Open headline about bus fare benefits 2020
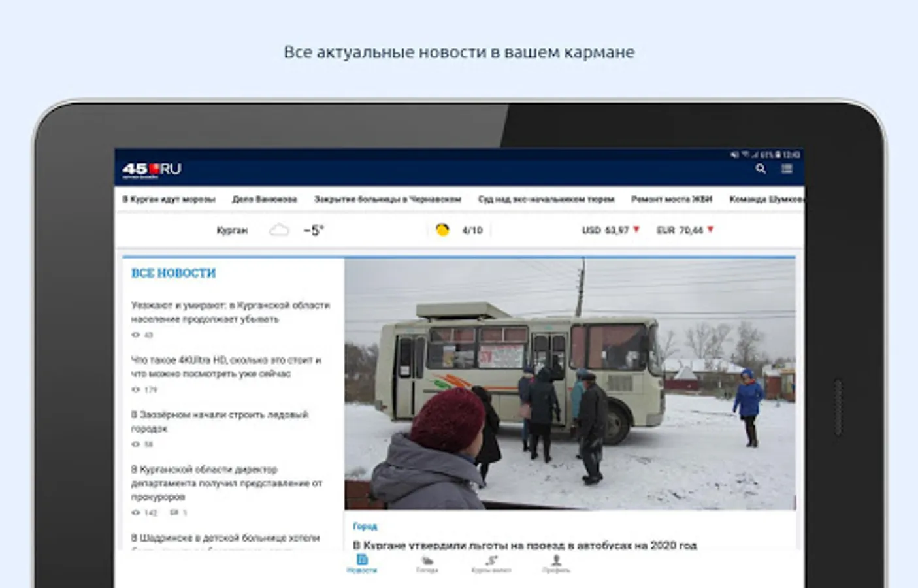The width and height of the screenshot is (918, 588). click(525, 544)
